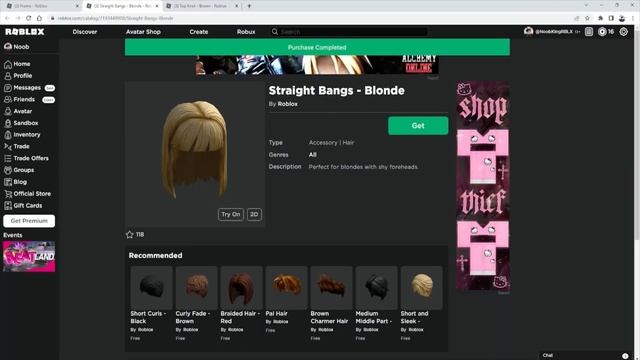Viewport: 640px width, 360px height.
Task: Click the Recommended heading
Action: coord(156,256)
